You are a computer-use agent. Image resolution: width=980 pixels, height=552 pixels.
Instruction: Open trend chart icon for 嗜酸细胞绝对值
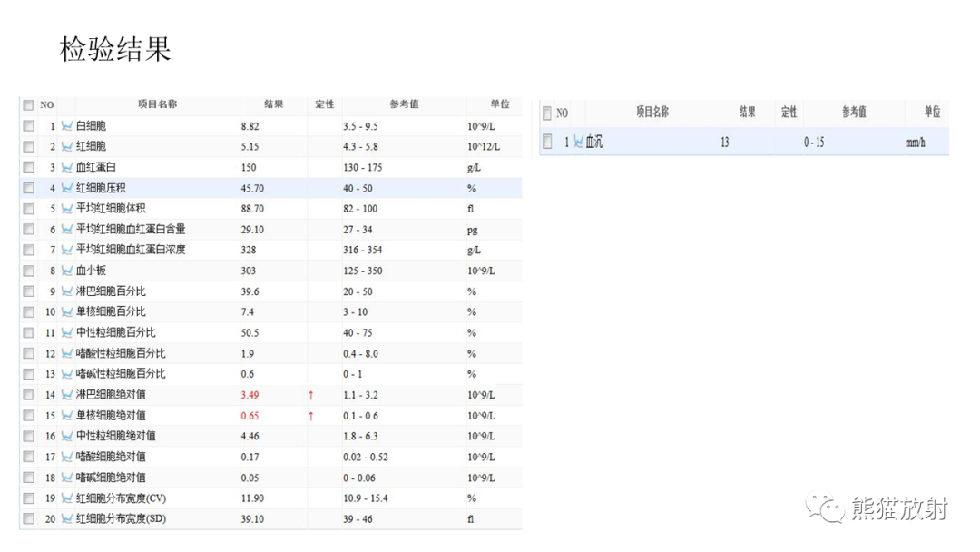[x=67, y=457]
